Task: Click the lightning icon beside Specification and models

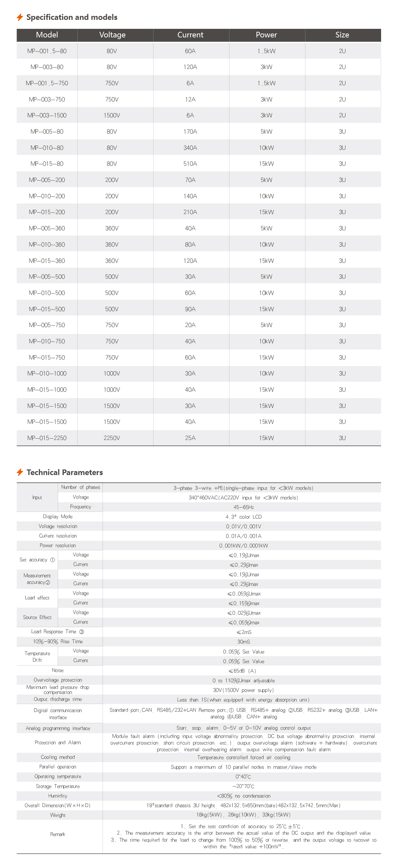Action: [20, 17]
